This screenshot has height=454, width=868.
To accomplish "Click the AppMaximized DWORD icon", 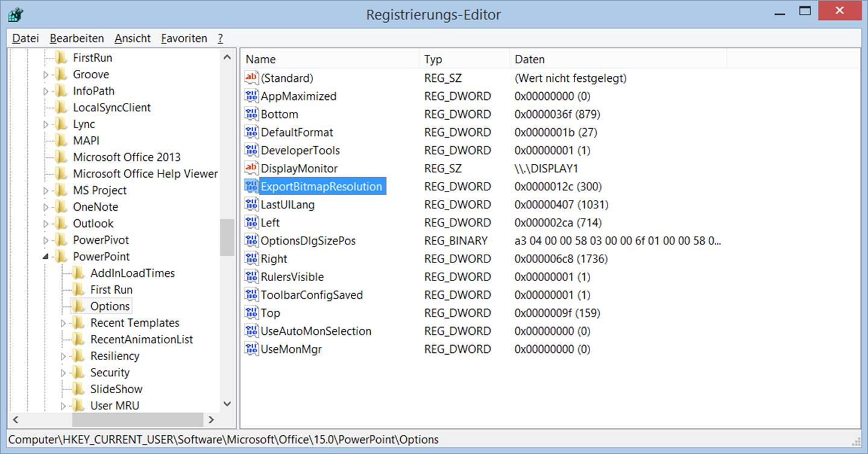I will click(251, 96).
